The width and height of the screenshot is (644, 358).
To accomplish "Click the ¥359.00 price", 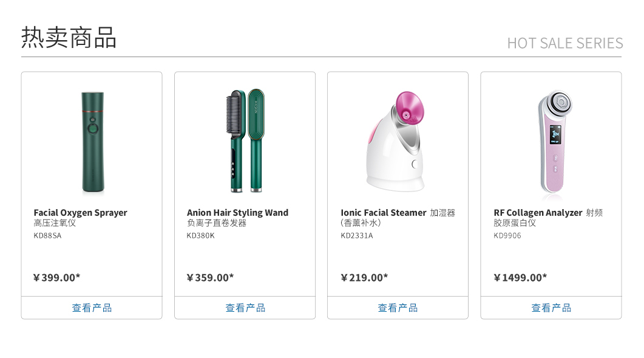I will tap(210, 278).
